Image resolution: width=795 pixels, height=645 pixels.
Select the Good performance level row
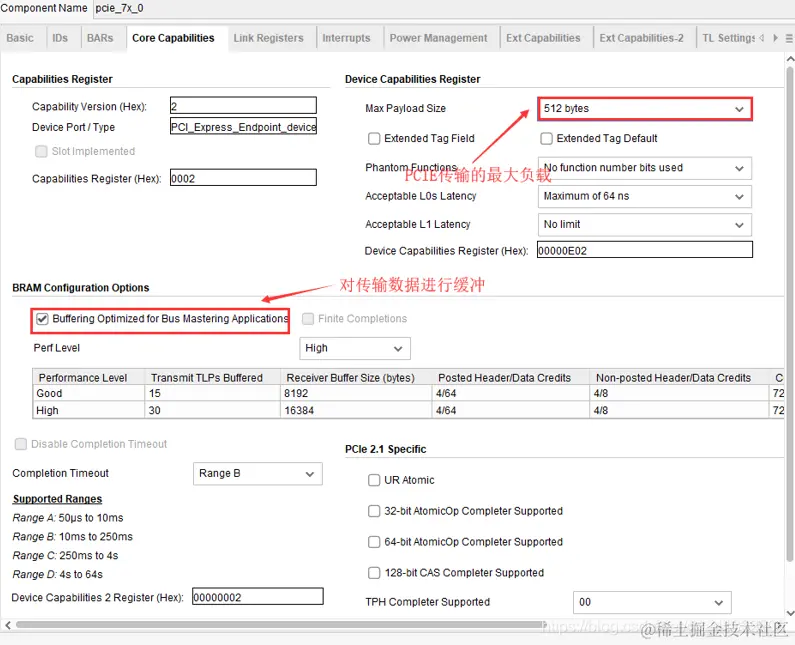point(409,393)
